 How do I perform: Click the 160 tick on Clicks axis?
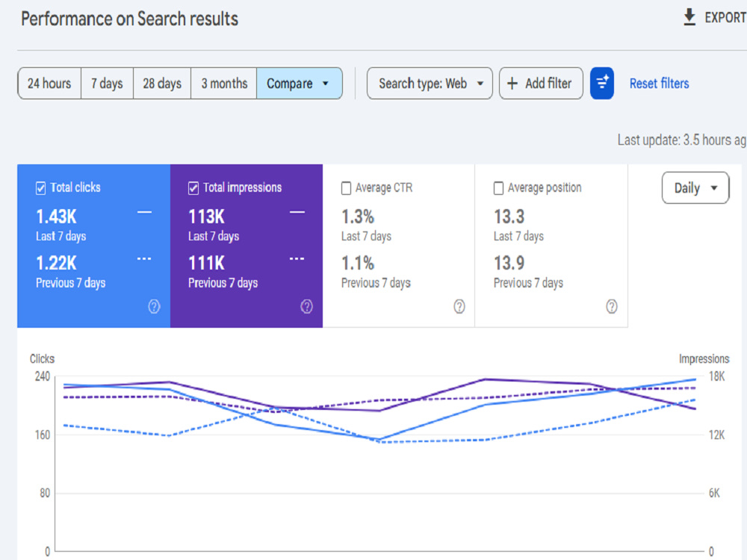click(43, 435)
